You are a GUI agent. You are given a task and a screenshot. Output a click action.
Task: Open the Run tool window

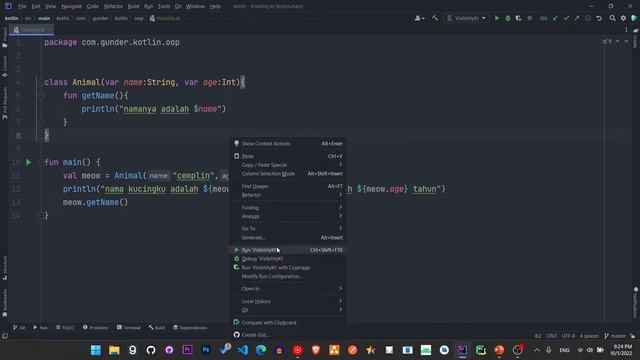[40, 328]
